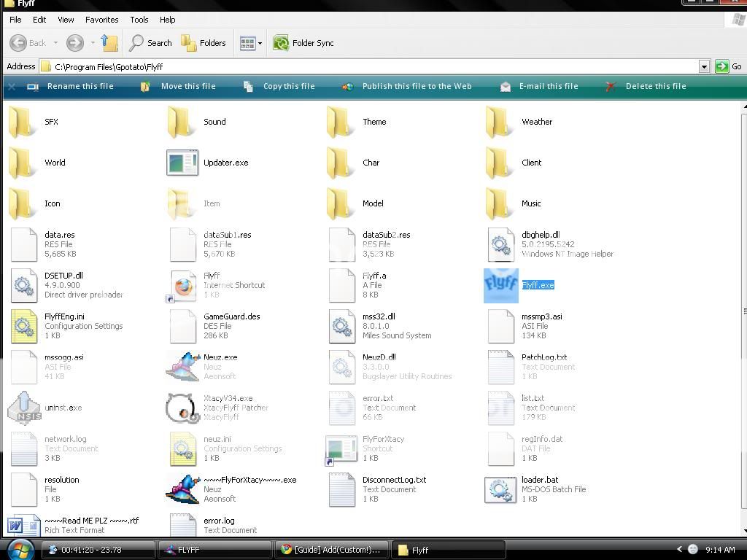Open the Tools menu
The width and height of the screenshot is (747, 560).
coord(139,20)
